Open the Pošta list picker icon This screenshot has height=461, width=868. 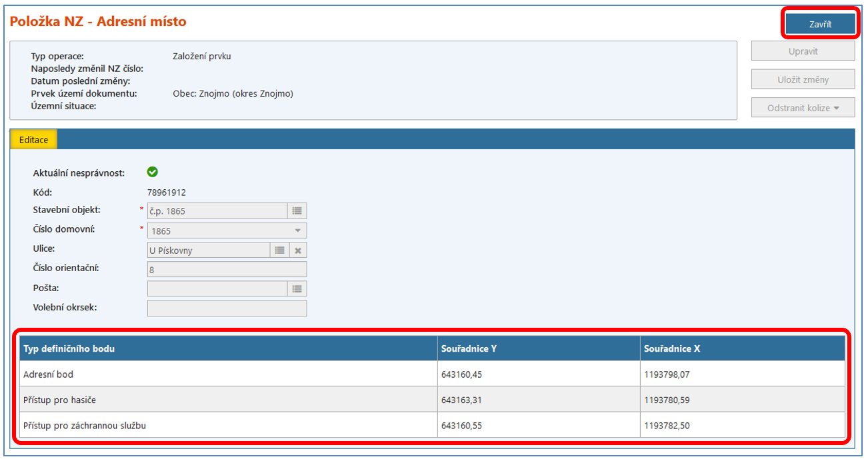tap(297, 289)
